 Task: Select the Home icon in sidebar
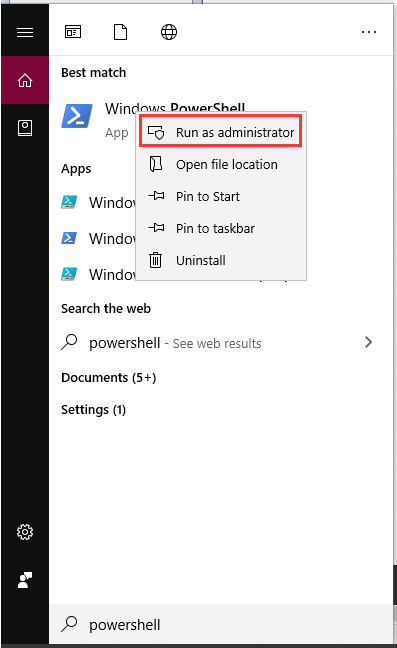(25, 80)
